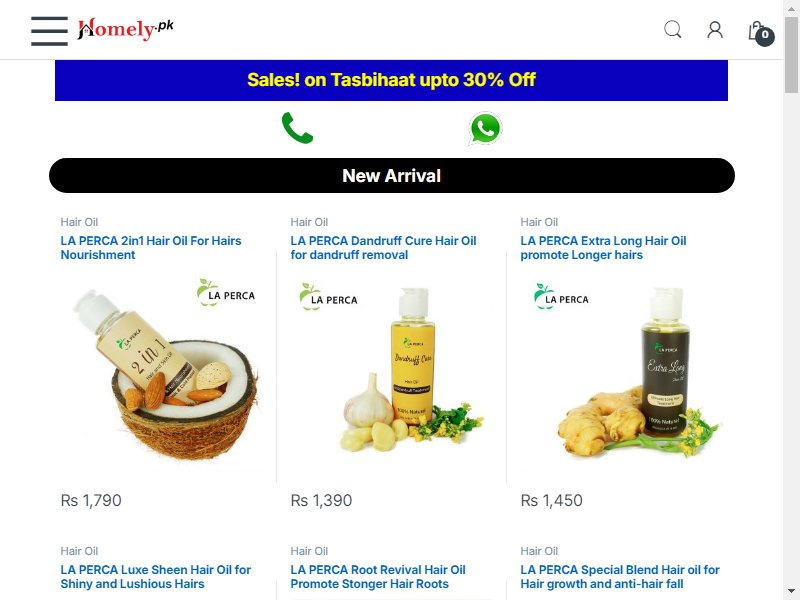This screenshot has height=600, width=800.
Task: Open the search magnifier icon
Action: (672, 30)
